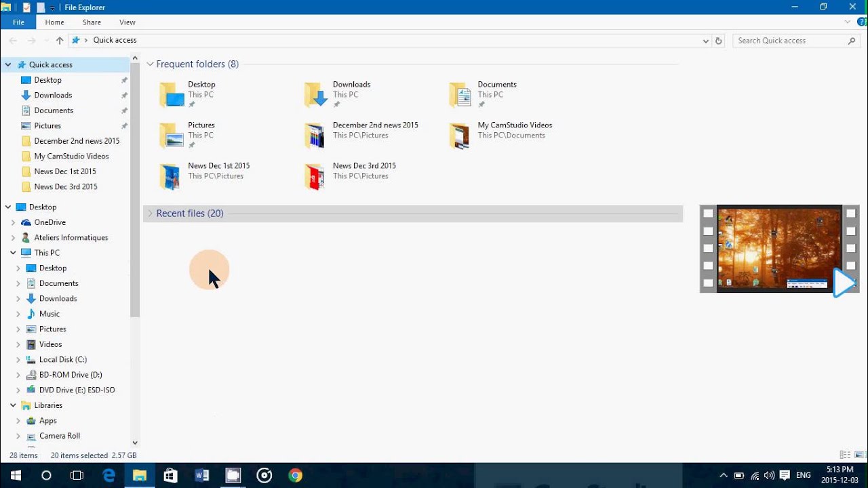Expand Local Disk (C:) in the tree
The image size is (868, 488).
point(18,359)
